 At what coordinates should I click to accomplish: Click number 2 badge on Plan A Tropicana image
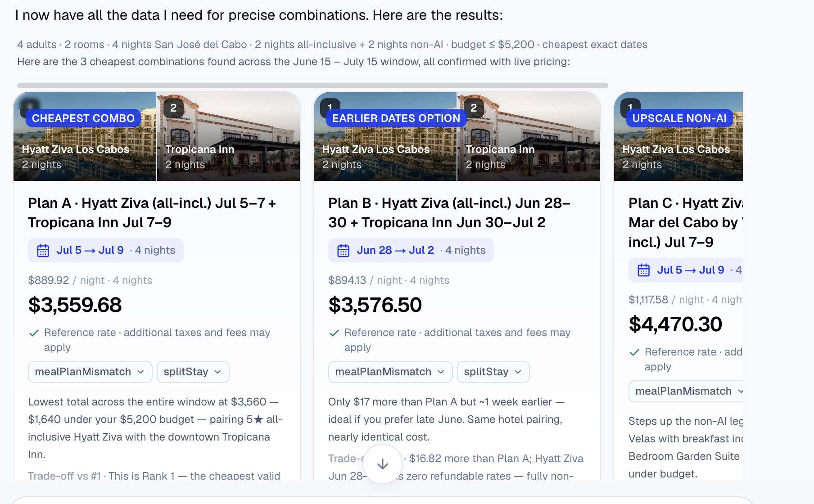click(x=173, y=108)
